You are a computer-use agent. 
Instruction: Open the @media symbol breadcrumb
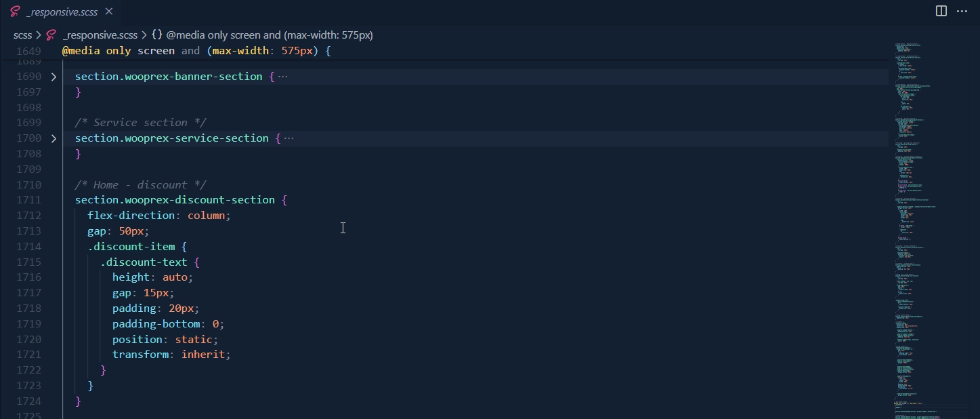tap(270, 35)
